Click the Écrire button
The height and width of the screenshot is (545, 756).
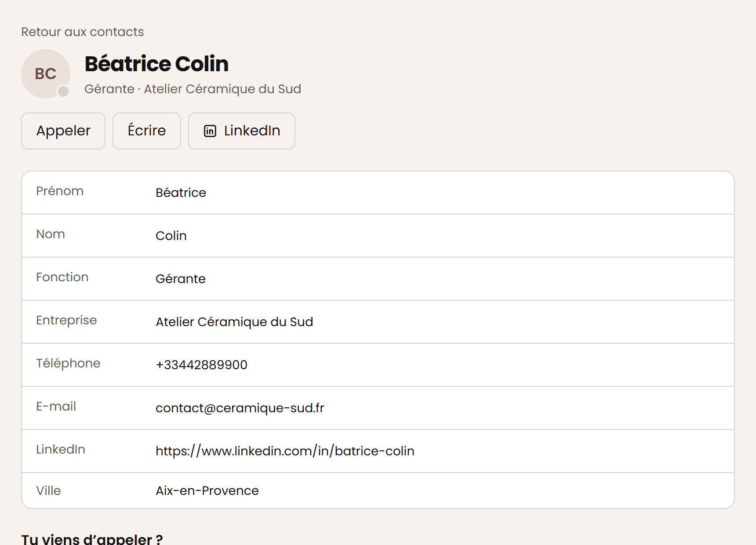click(147, 131)
